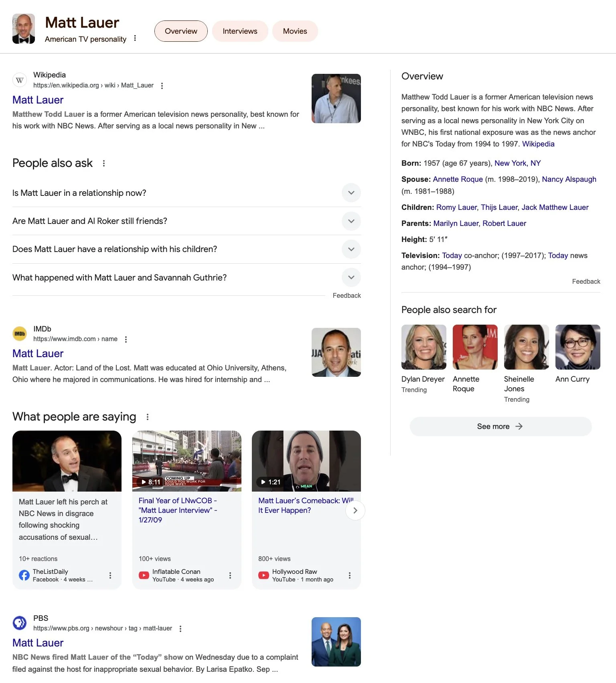The image size is (616, 683).
Task: Expand 'Is Matt Lauer in a relationship now?'
Action: (x=186, y=193)
